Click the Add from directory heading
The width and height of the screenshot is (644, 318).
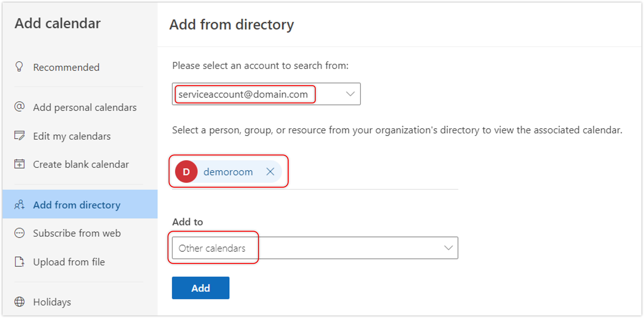232,25
